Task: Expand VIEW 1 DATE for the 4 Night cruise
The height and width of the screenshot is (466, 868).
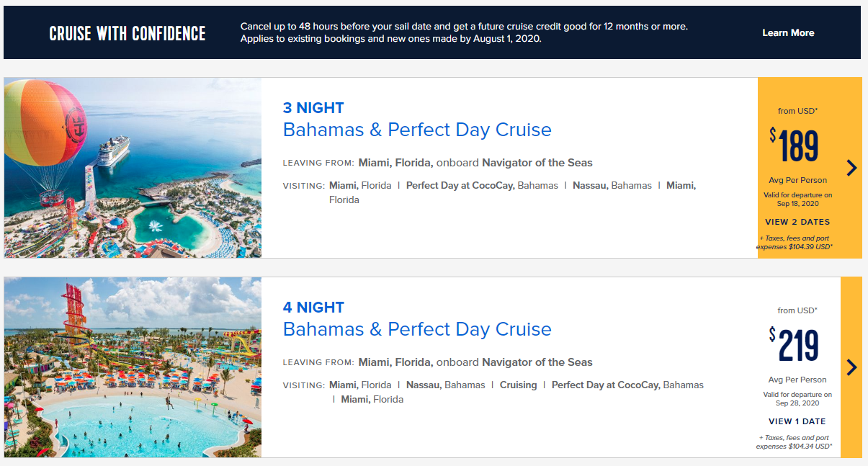Action: pyautogui.click(x=797, y=421)
